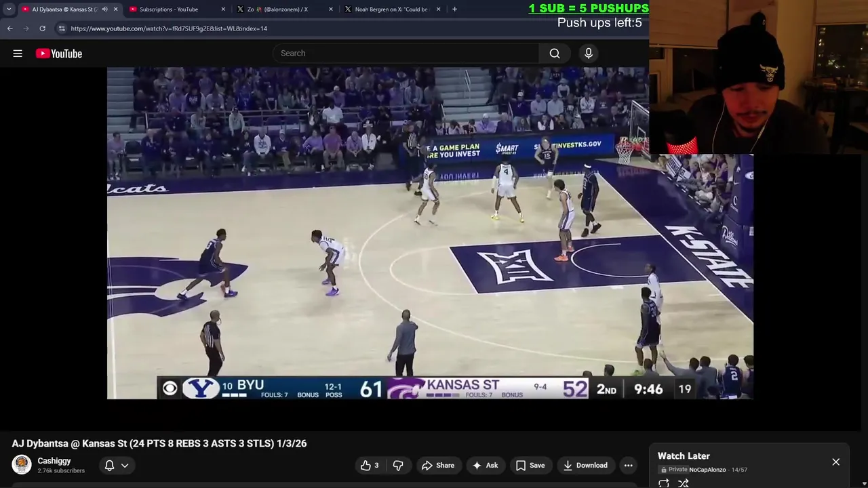The image size is (868, 488).
Task: Open a new browser tab
Action: pos(454,9)
